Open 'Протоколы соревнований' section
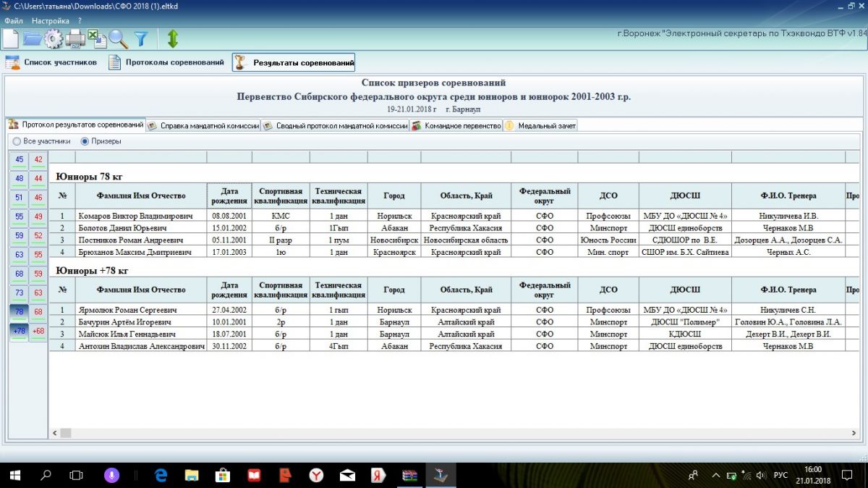Viewport: 868px width, 488px height. pyautogui.click(x=166, y=62)
